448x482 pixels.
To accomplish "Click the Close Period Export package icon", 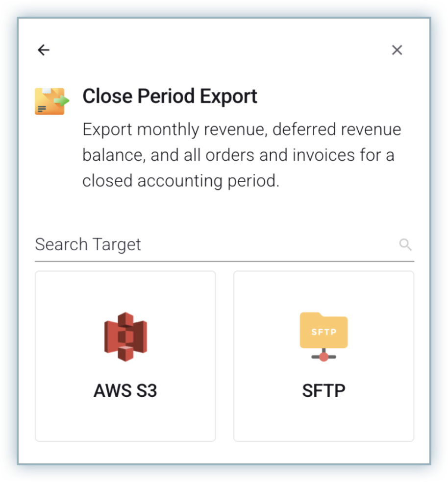I will tap(50, 101).
